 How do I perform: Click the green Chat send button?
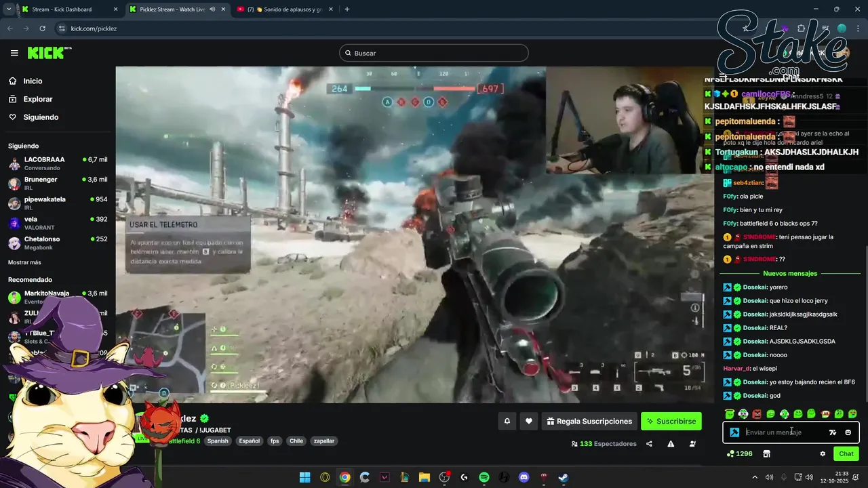click(x=846, y=453)
